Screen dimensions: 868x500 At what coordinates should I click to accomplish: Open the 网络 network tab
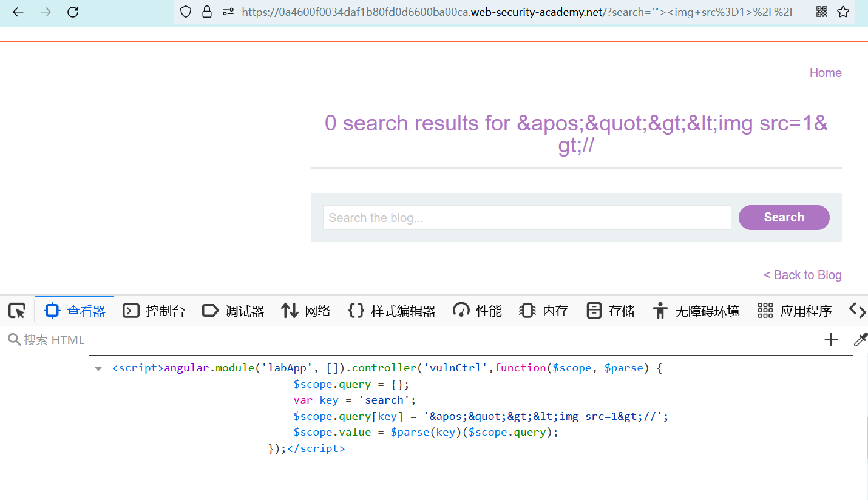tap(306, 311)
